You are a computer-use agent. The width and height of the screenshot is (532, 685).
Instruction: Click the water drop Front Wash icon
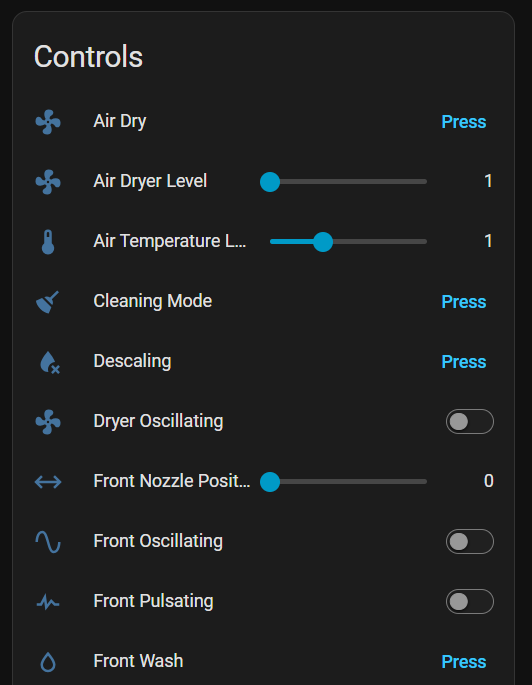point(48,662)
